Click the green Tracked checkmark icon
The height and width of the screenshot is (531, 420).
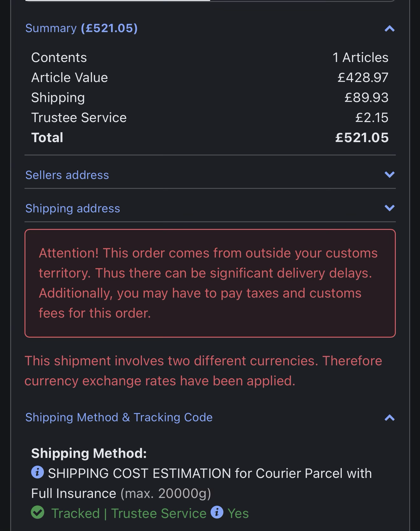click(38, 512)
